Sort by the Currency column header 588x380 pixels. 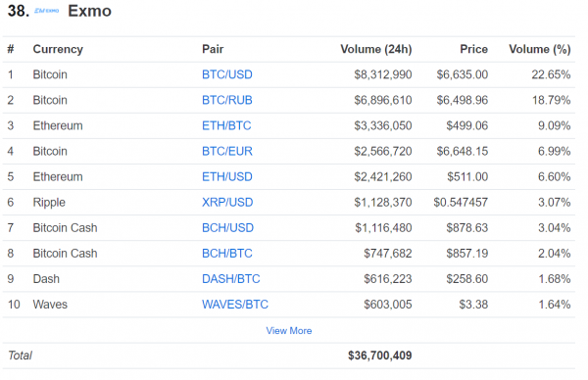pos(58,49)
